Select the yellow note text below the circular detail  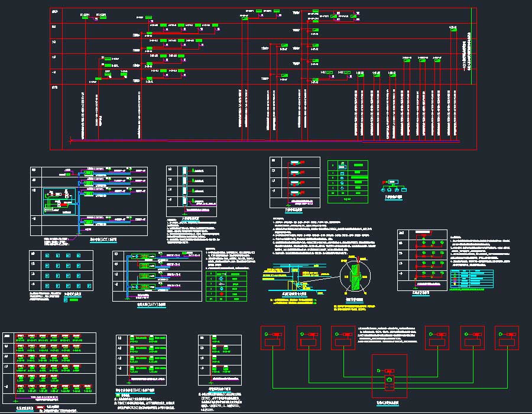[355, 308]
